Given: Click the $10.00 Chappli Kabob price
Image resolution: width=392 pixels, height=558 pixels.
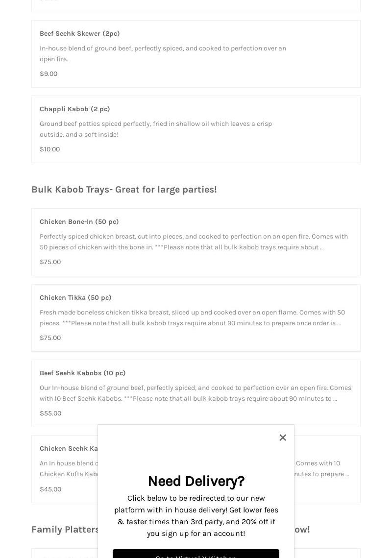Looking at the screenshot, I should click(x=50, y=149).
